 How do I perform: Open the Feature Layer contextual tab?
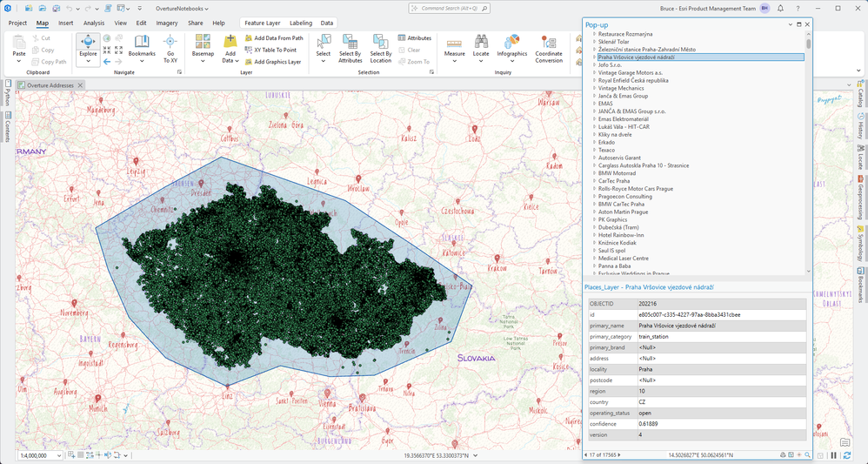(262, 23)
